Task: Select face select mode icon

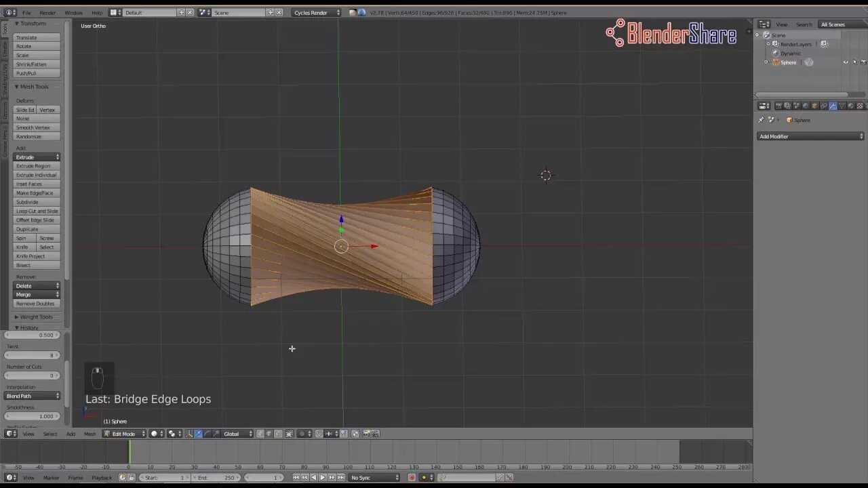Action: (x=278, y=434)
